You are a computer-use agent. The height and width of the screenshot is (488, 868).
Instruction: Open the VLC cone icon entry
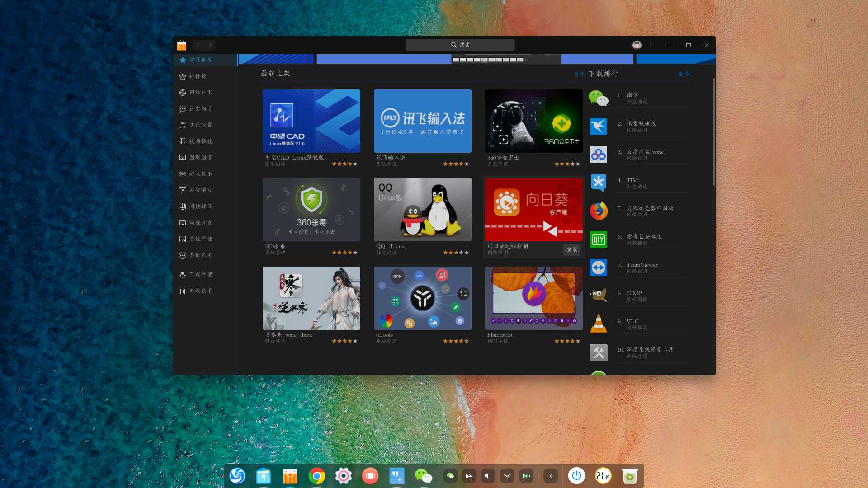point(598,324)
